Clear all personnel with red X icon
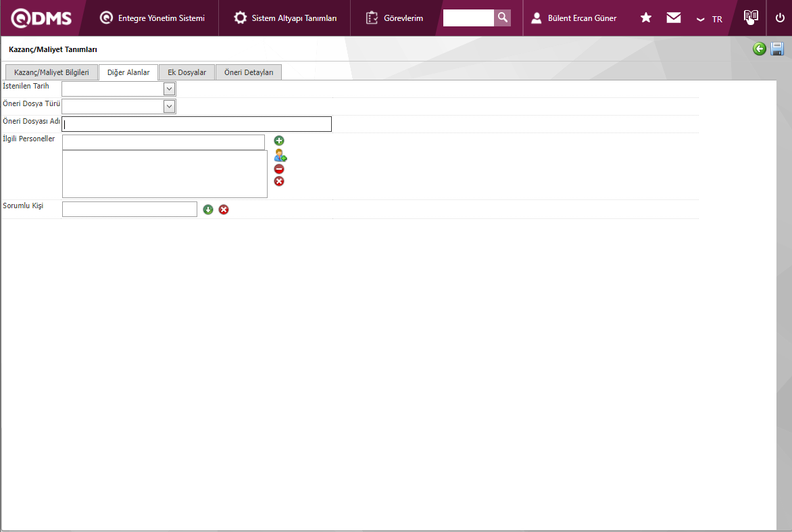Viewport: 792px width, 532px height. click(279, 181)
